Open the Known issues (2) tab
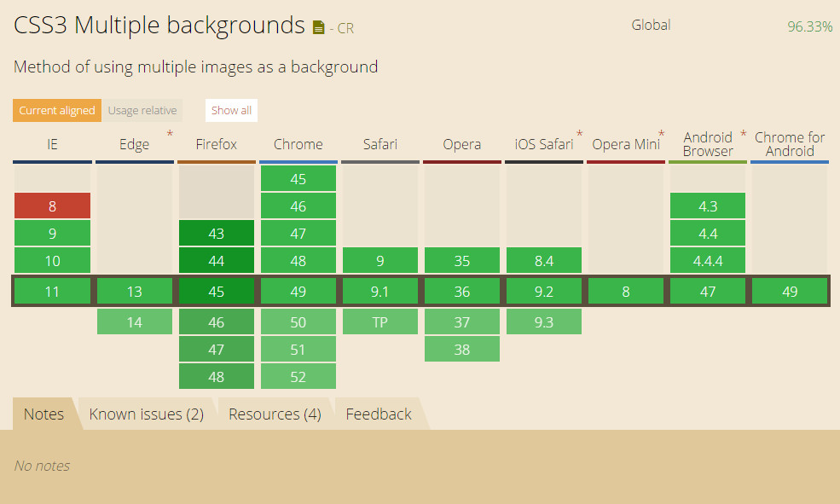Image resolution: width=840 pixels, height=504 pixels. 146,414
